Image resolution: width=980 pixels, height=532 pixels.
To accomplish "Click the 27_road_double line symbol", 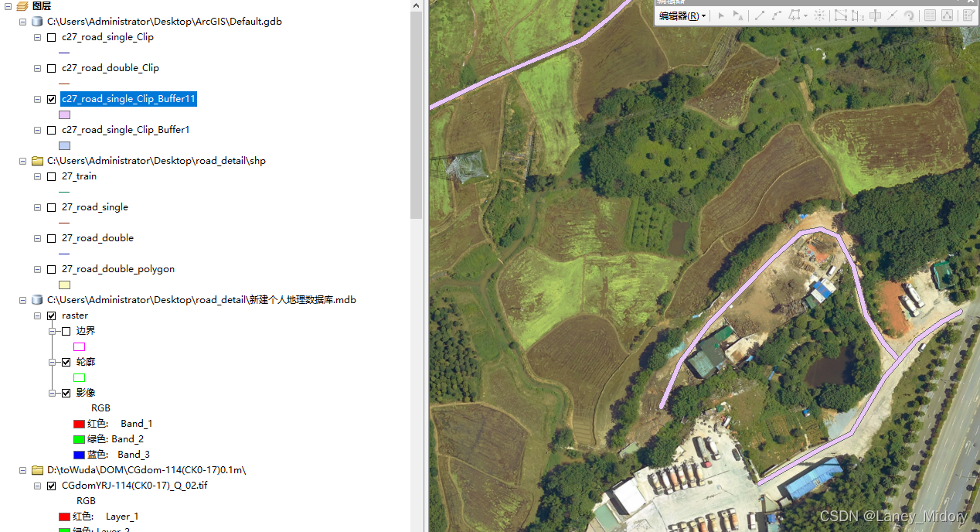I will 64,254.
